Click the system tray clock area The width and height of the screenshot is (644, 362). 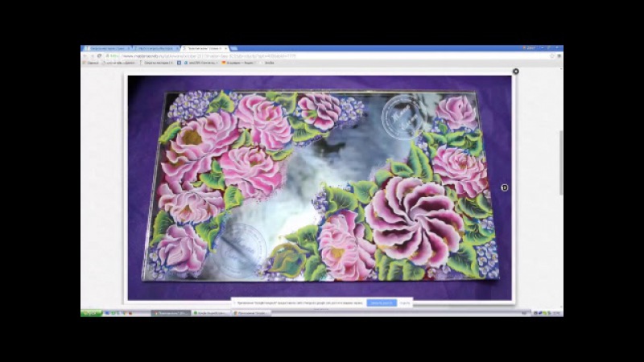tap(554, 312)
